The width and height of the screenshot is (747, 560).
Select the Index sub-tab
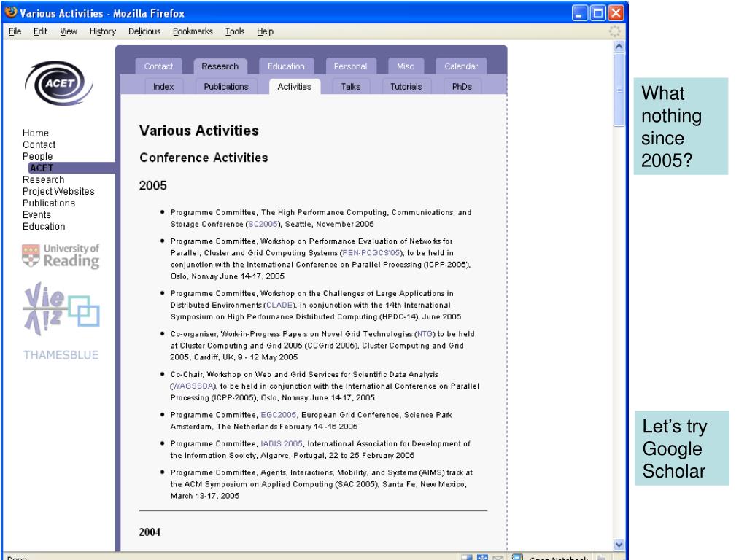163,87
